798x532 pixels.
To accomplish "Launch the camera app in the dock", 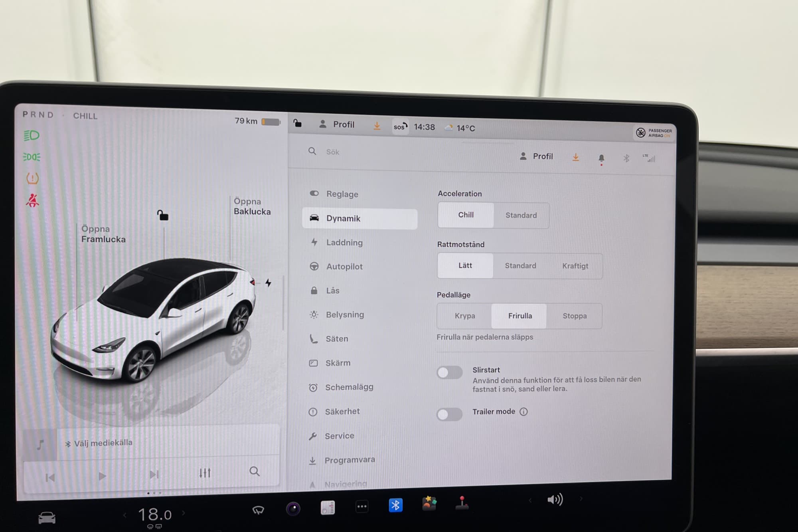I will point(293,508).
